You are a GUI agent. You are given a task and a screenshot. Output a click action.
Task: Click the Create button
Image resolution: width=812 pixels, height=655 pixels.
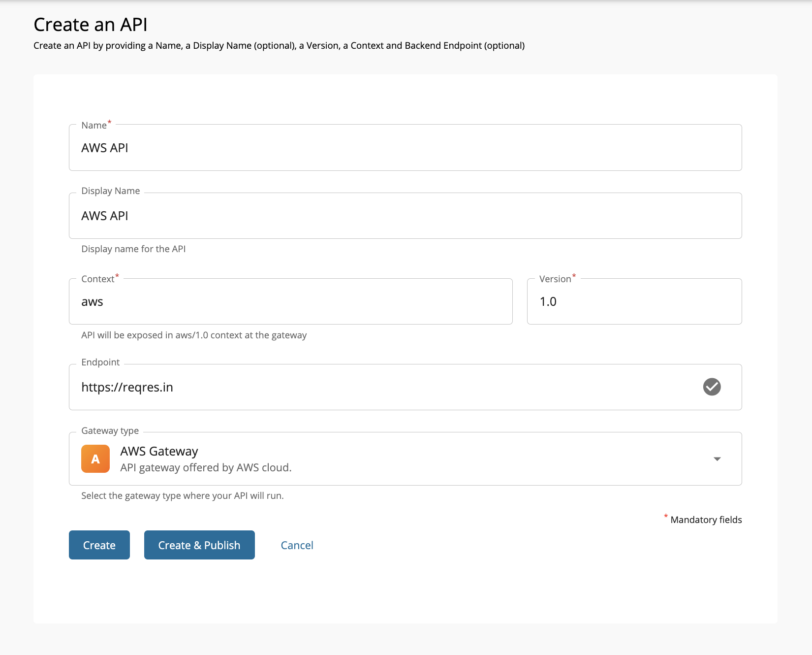(x=99, y=545)
